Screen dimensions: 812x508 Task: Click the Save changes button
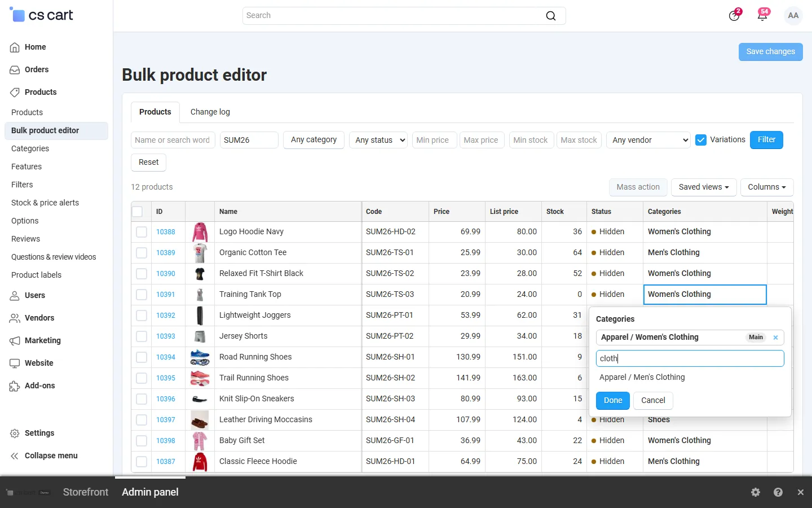[771, 52]
